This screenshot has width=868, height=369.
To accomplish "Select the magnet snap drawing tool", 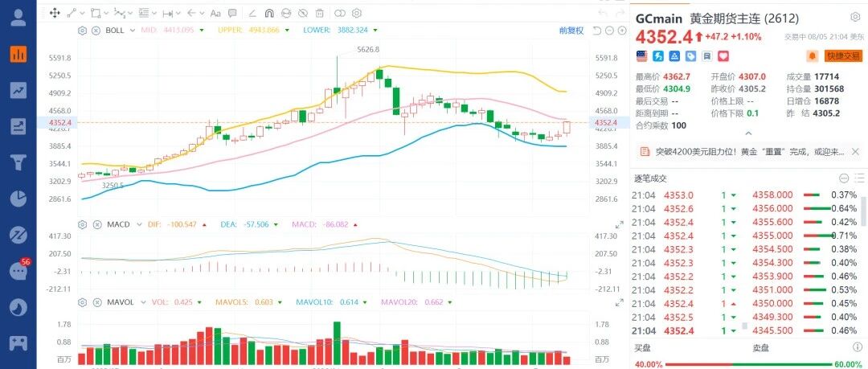I will (269, 14).
